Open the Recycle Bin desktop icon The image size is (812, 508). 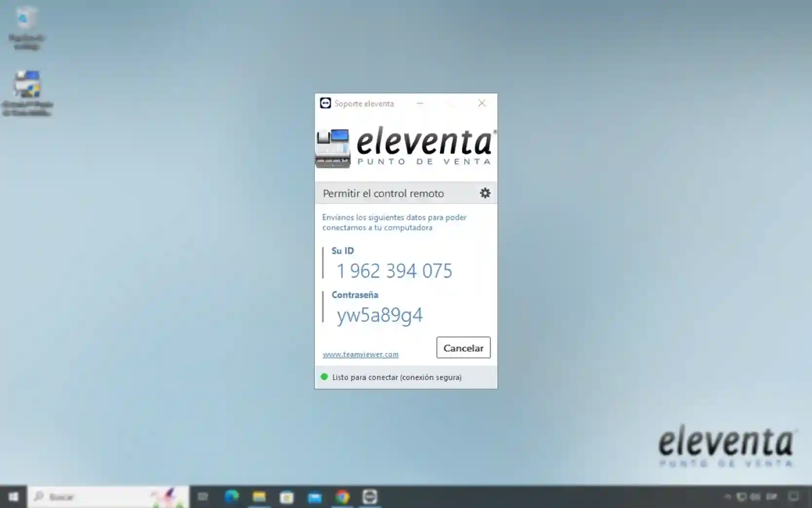coord(26,27)
